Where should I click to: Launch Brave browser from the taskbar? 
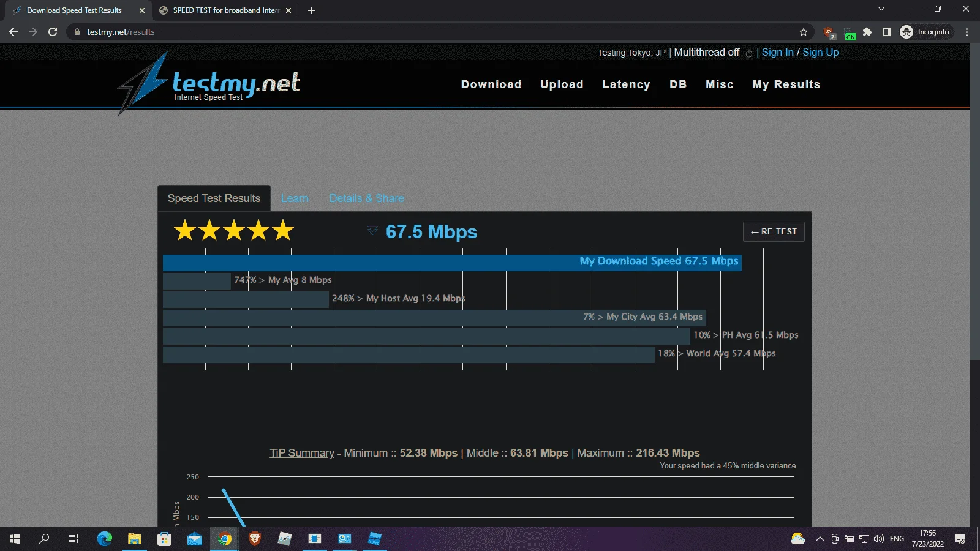pyautogui.click(x=255, y=539)
